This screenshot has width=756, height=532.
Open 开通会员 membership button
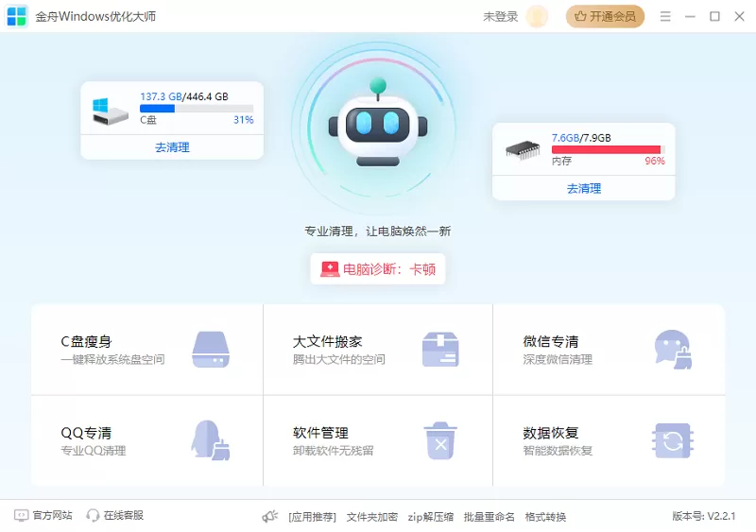click(605, 16)
